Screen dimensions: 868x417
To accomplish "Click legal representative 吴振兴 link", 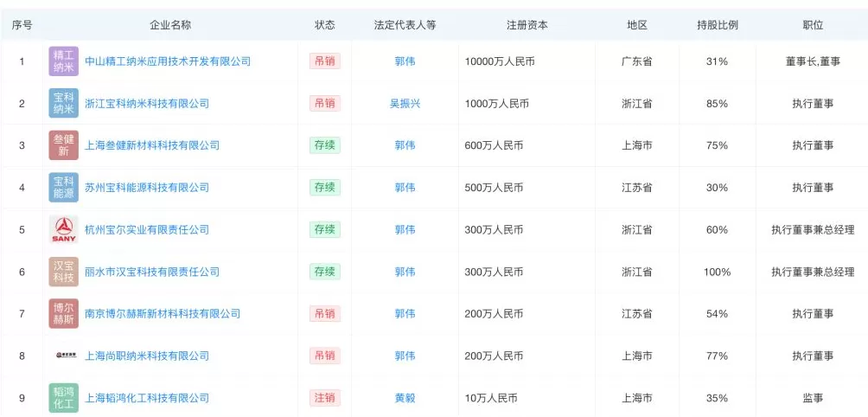I will (405, 104).
